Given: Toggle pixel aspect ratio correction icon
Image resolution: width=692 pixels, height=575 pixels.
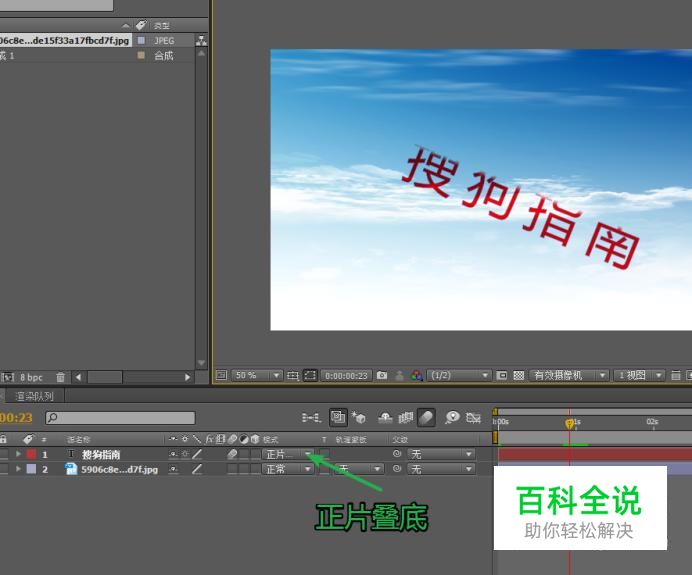Looking at the screenshot, I should coord(676,376).
